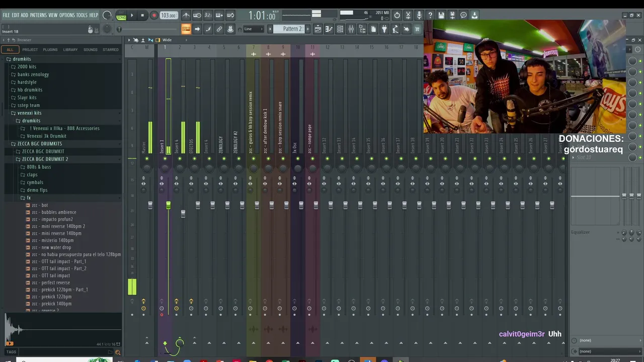This screenshot has width=644, height=362.
Task: Click the play button
Action: pos(132,16)
